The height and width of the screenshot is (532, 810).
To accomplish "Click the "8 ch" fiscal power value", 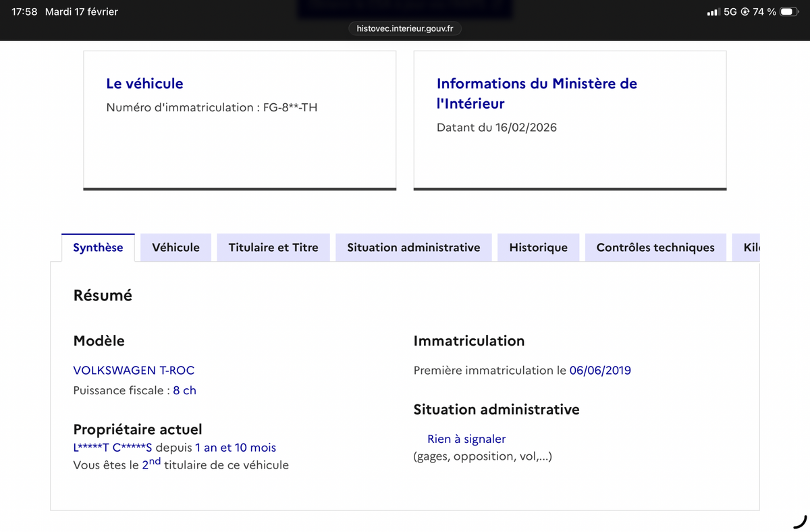I will pos(184,390).
